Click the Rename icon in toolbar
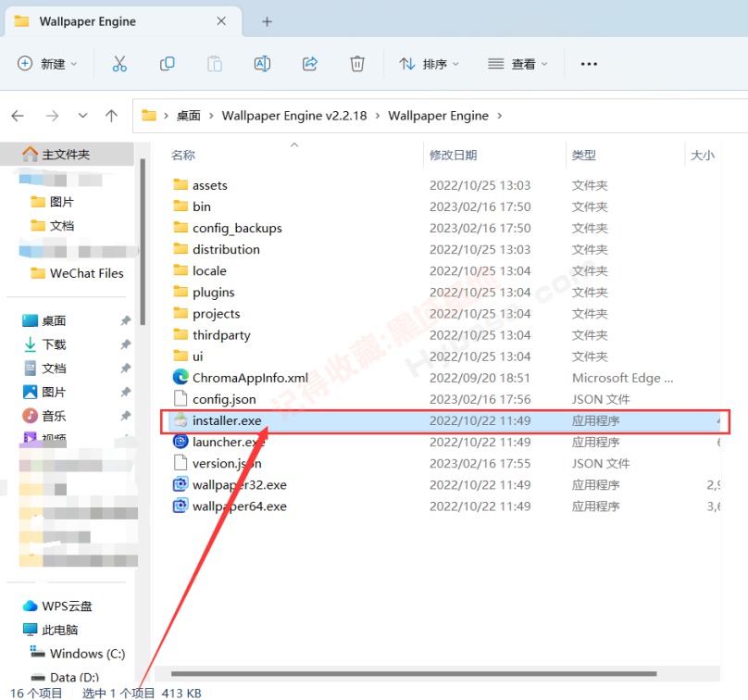The width and height of the screenshot is (748, 700). point(262,64)
